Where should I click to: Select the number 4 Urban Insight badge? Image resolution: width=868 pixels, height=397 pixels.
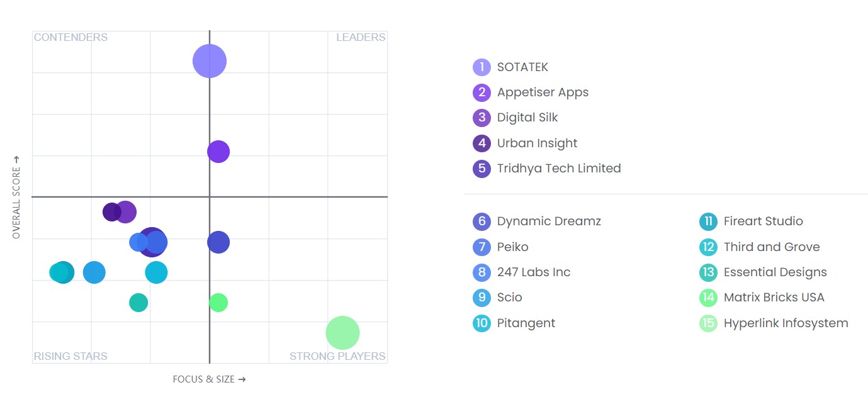482,143
